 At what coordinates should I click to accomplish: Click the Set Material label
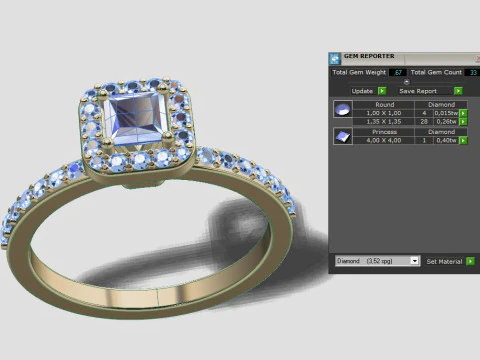pyautogui.click(x=444, y=262)
